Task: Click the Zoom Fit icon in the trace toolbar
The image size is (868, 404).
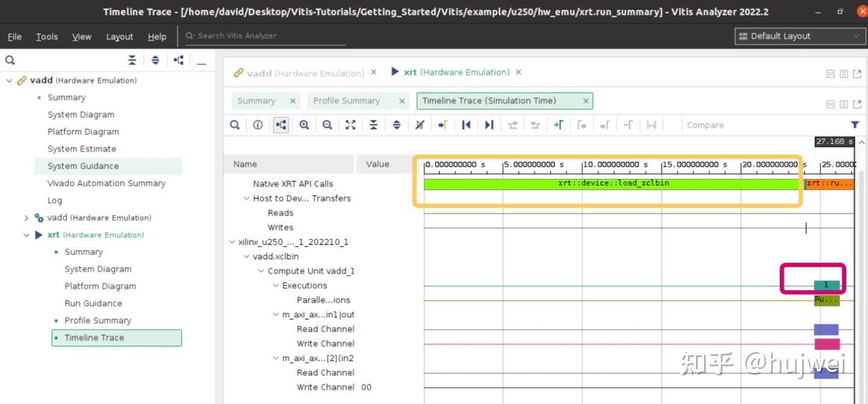Action: click(x=351, y=125)
